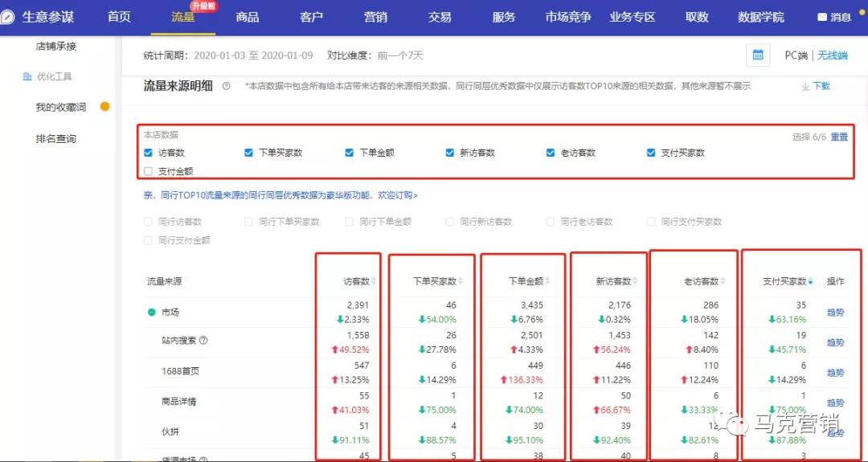This screenshot has width=868, height=462.
Task: Enable the 支付金额 checkbox
Action: click(x=148, y=171)
